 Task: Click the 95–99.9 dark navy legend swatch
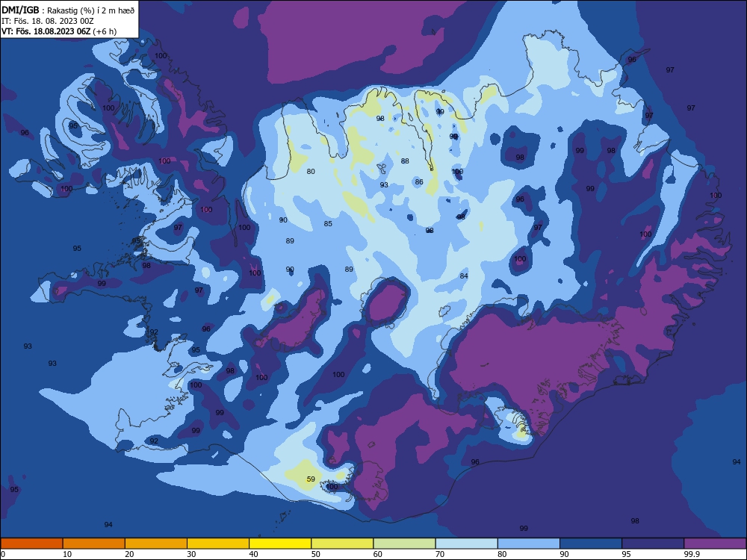point(653,544)
